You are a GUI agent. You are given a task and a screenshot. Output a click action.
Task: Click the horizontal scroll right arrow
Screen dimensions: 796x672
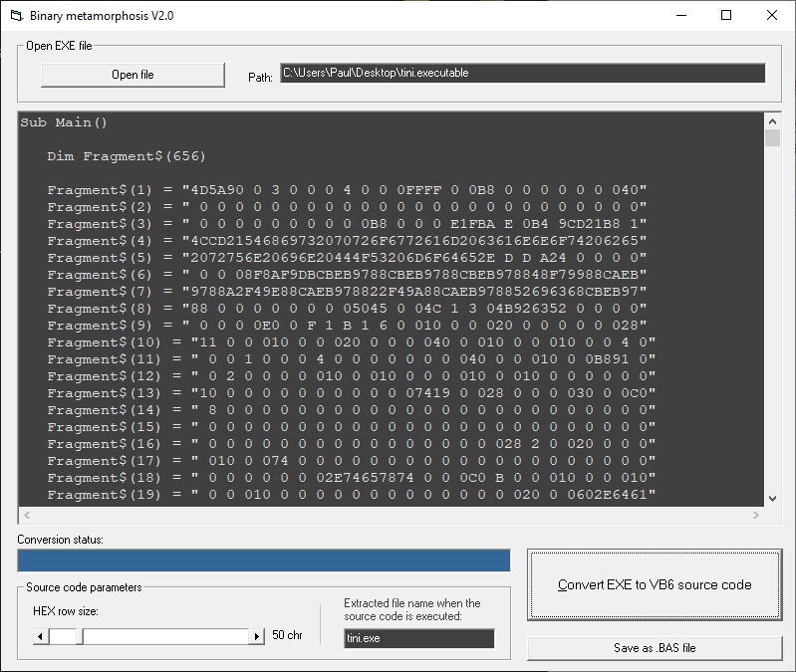[756, 515]
